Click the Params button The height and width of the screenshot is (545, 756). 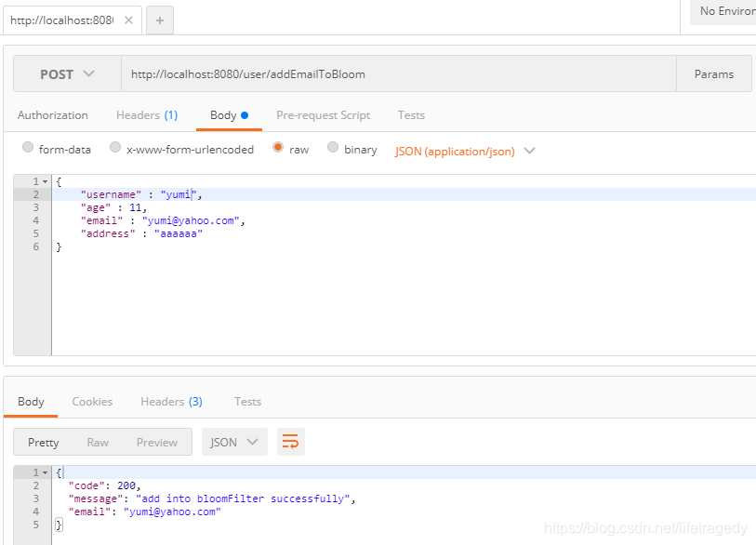pyautogui.click(x=714, y=73)
